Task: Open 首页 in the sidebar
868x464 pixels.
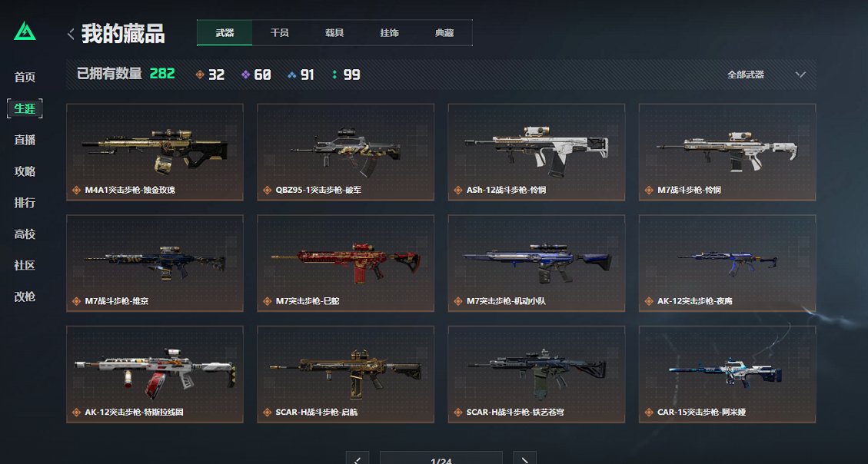Action: tap(25, 77)
